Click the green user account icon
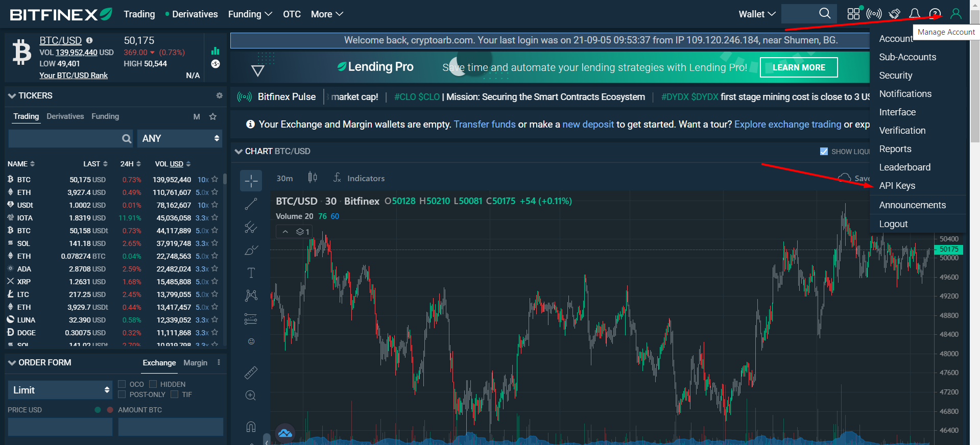The image size is (980, 445). (x=956, y=14)
